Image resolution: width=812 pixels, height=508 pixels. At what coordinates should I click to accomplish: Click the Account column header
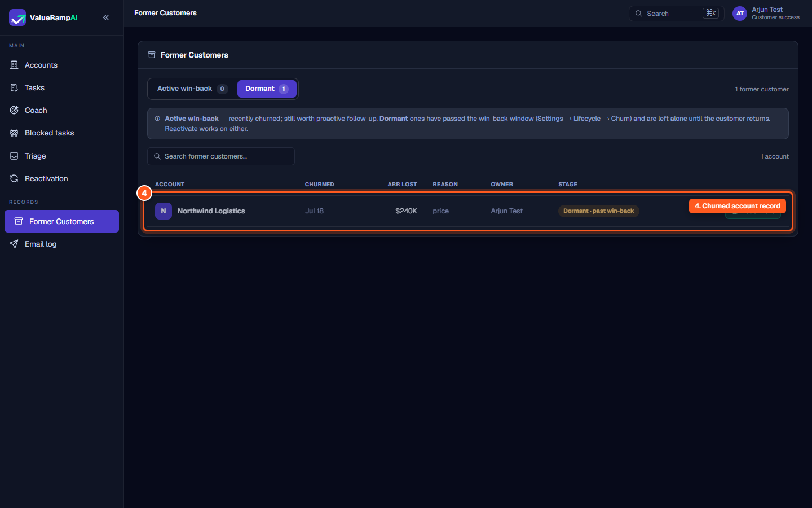(170, 185)
